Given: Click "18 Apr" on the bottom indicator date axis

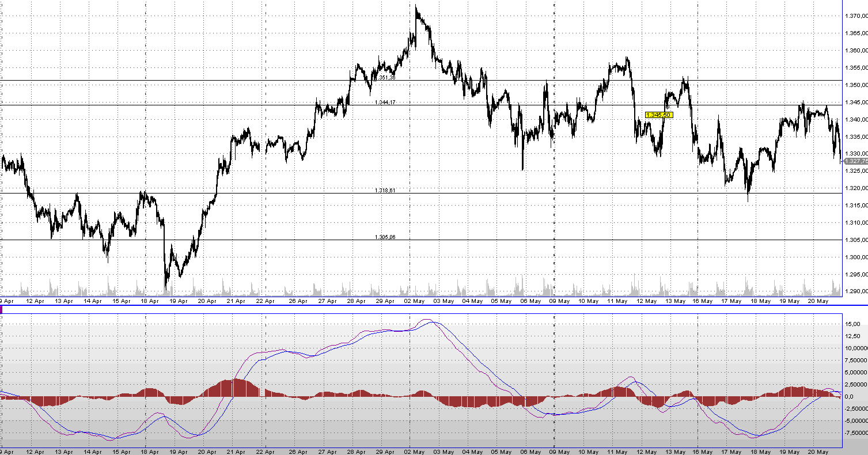Looking at the screenshot, I should coord(150,452).
